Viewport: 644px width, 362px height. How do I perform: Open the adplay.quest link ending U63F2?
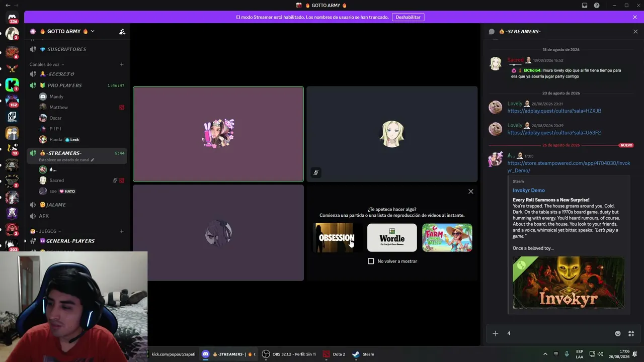coord(553,133)
